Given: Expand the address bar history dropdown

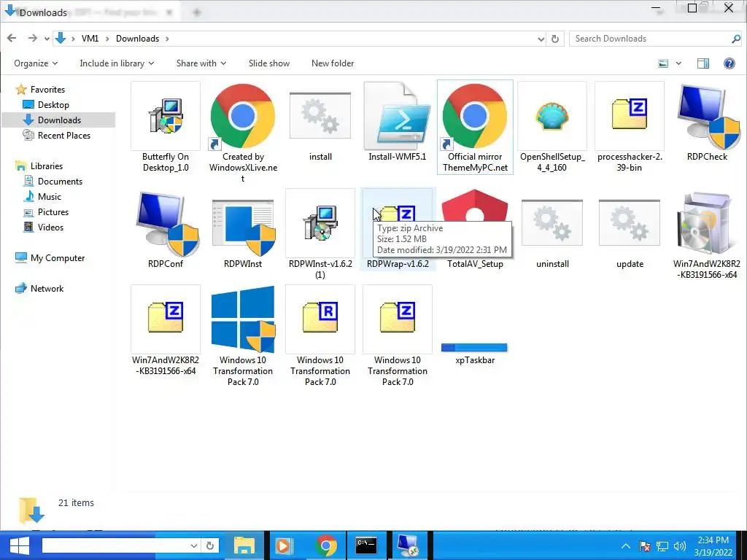Looking at the screenshot, I should [x=541, y=39].
